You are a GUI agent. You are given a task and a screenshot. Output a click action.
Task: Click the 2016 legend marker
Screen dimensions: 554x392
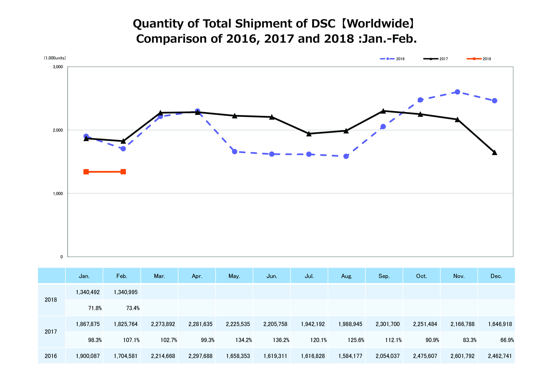pos(387,59)
